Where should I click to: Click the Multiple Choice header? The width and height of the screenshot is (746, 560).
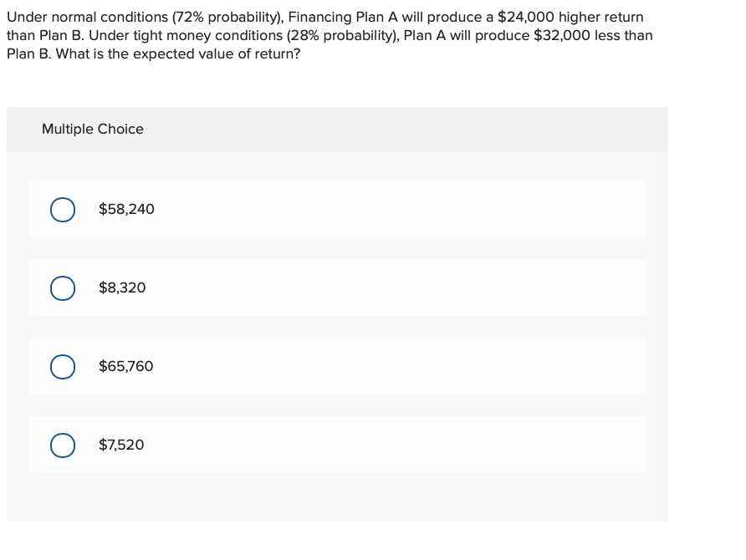click(93, 130)
